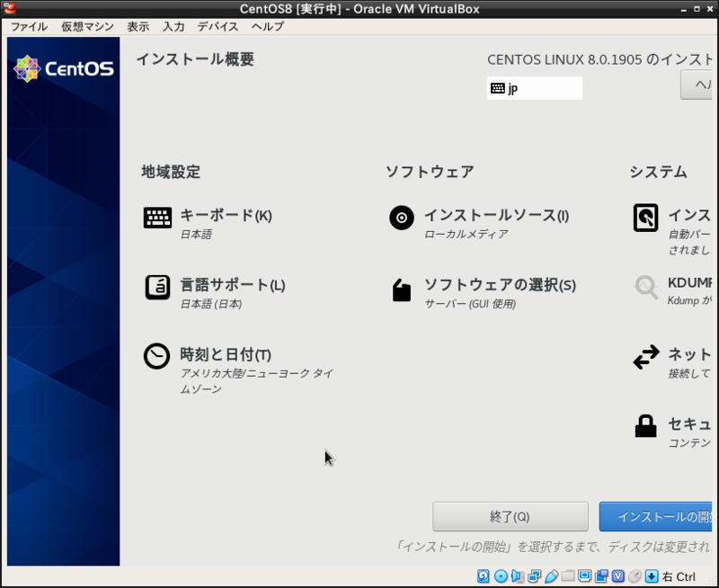
Task: Open the 言語サポート(L) language icon
Action: [158, 287]
